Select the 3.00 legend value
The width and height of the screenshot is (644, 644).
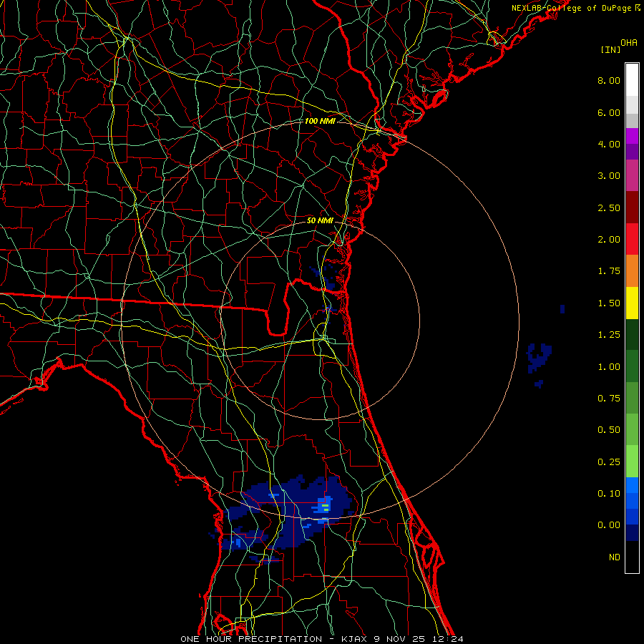tap(609, 176)
